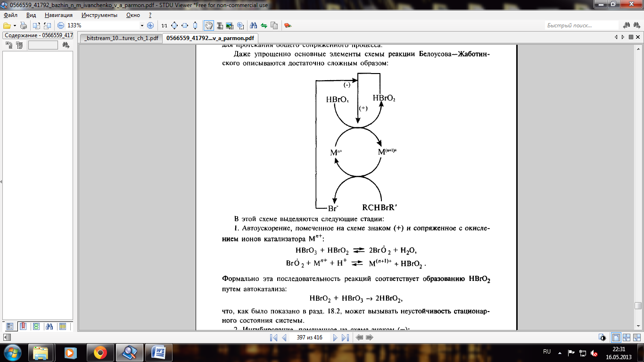This screenshot has width=644, height=362.
Task: Choose the zoom selection tool
Action: (x=240, y=25)
